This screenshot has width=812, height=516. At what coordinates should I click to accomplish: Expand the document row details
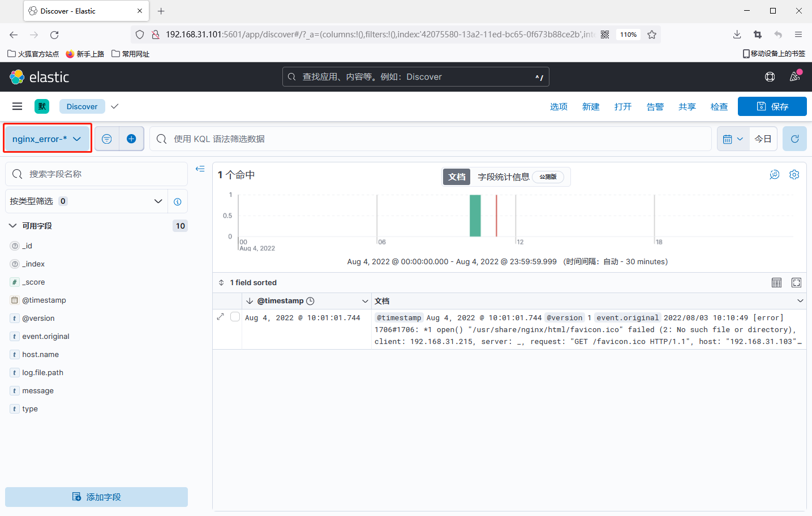point(221,317)
